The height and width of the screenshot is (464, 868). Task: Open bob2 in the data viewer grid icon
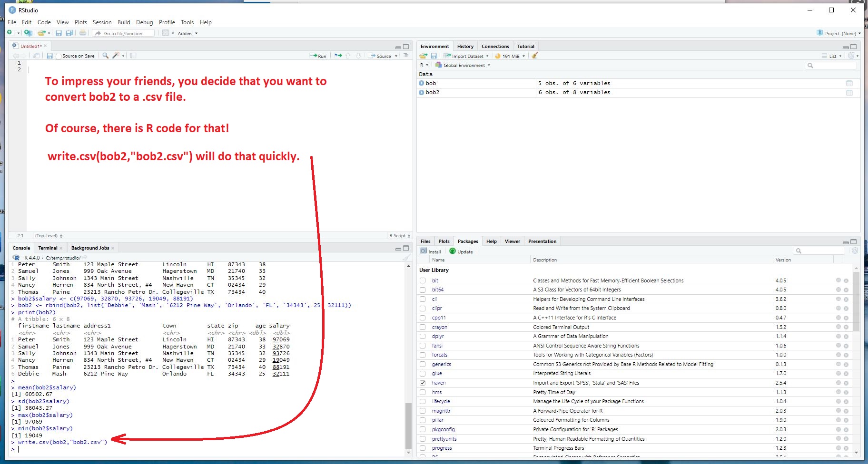coord(849,93)
